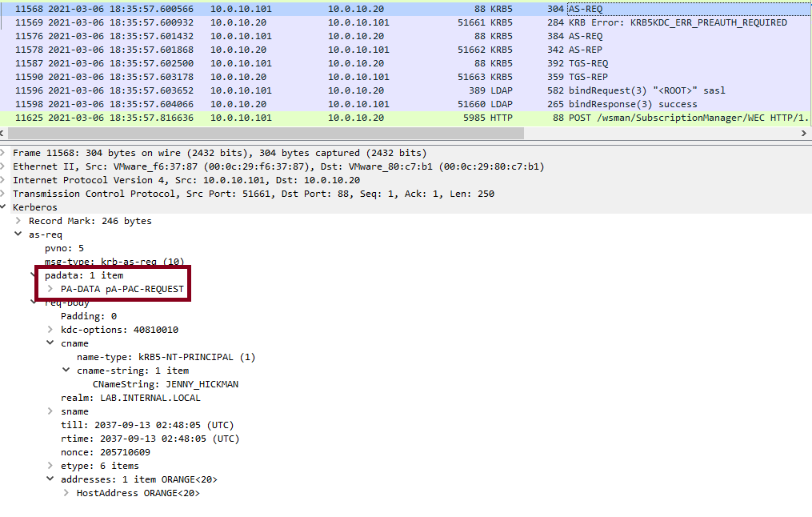Screen dimensions: 812x517
Task: Expand the Ethernet II section
Action: pos(4,166)
